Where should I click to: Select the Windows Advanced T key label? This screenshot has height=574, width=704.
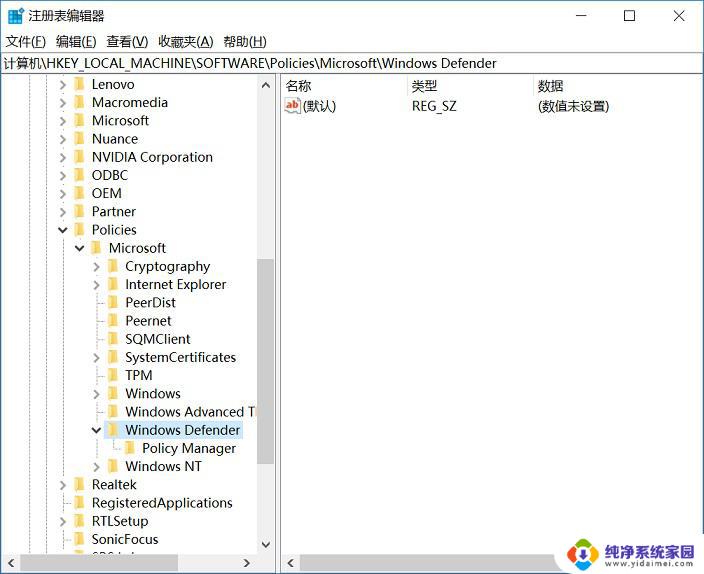(190, 411)
